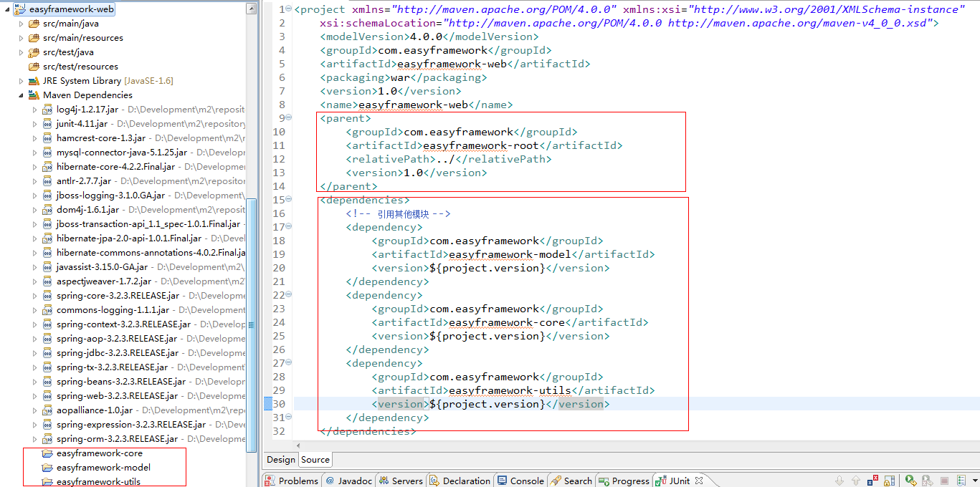Click scroll-up arrow of the package explorer scrollbar
Image resolution: width=980 pixels, height=487 pixels.
[251, 9]
